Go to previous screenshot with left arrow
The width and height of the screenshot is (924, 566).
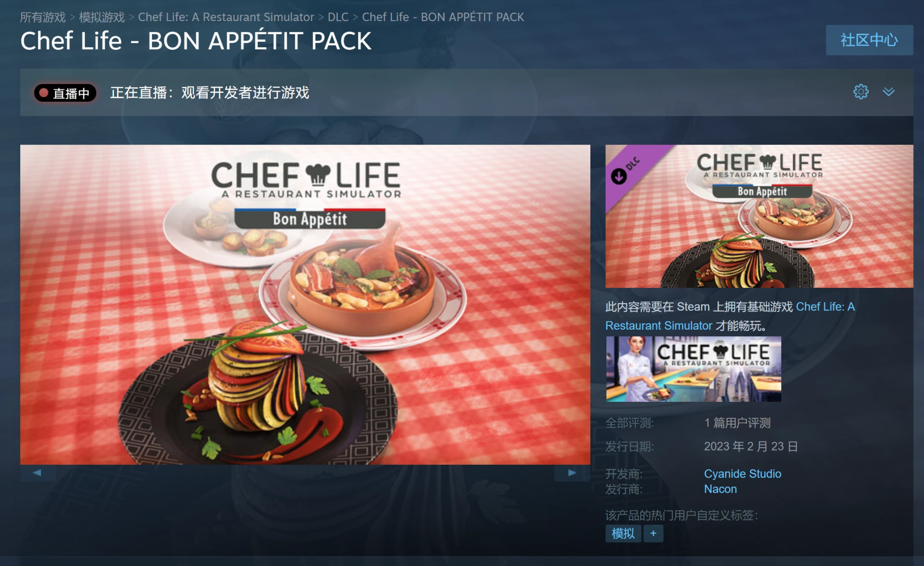38,473
